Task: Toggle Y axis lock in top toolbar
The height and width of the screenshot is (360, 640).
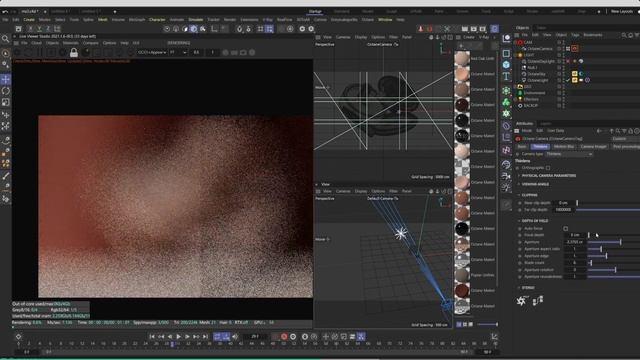Action: pos(39,29)
